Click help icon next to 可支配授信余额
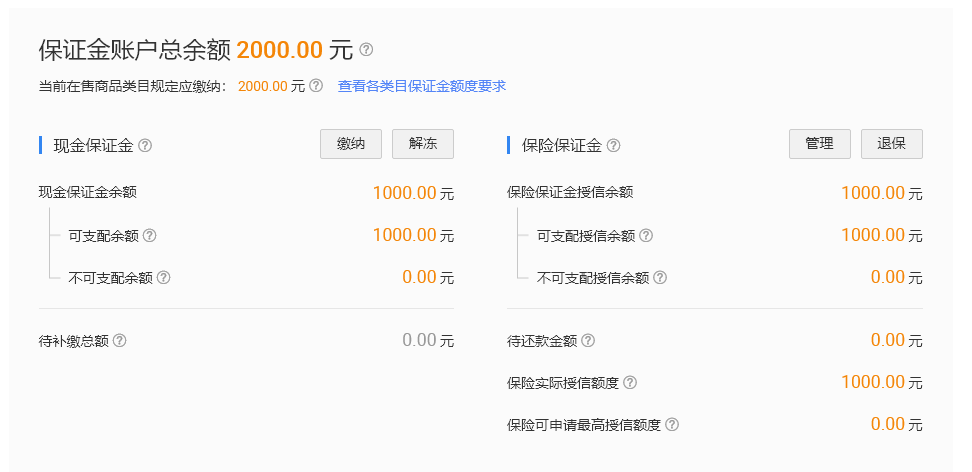 pyautogui.click(x=646, y=235)
